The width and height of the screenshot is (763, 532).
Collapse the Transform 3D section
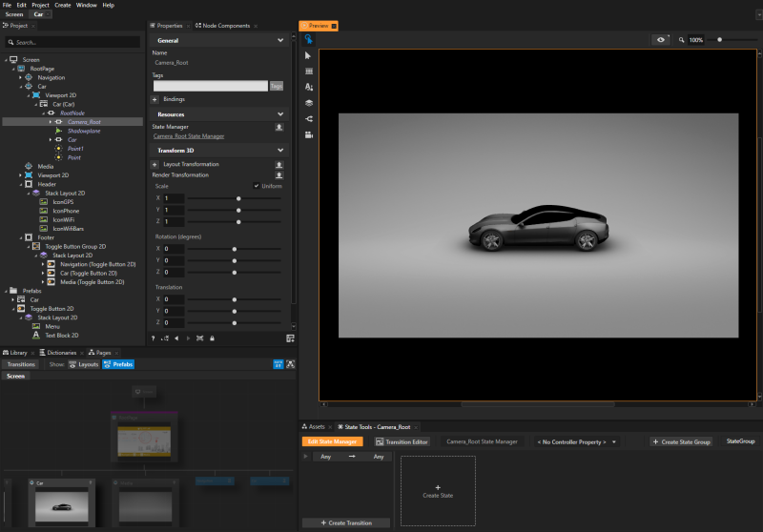(279, 150)
